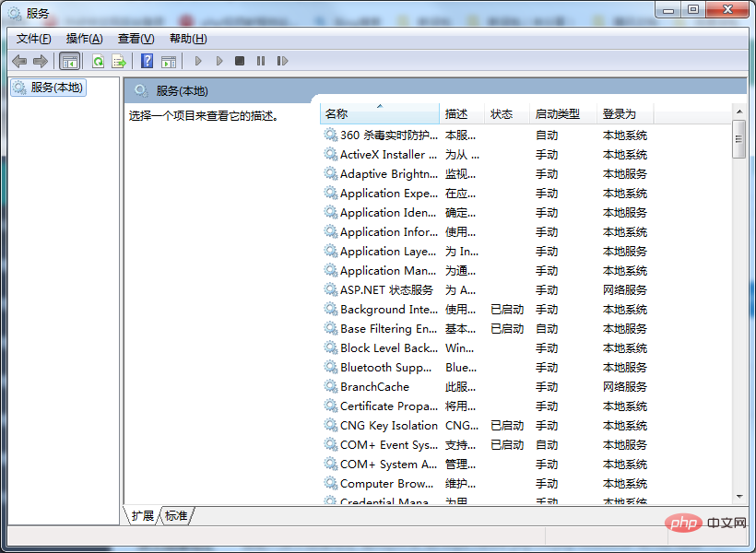Sort by the 登录为 column header
This screenshot has height=553, width=756.
click(625, 114)
